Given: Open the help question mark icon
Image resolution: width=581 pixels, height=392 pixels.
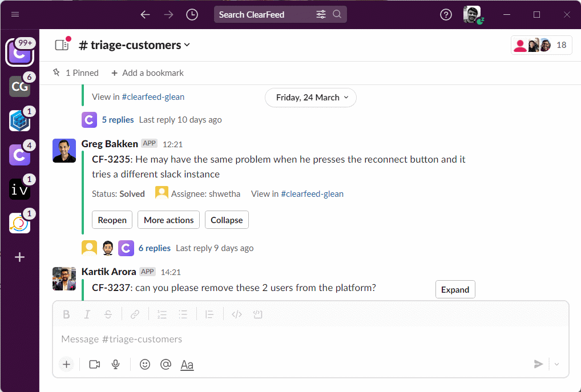Looking at the screenshot, I should tap(446, 15).
